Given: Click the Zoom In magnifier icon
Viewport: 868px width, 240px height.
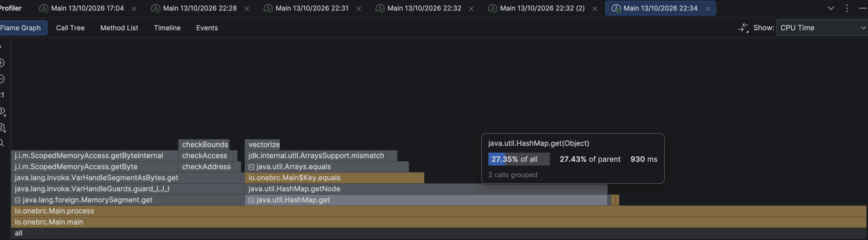Looking at the screenshot, I should pyautogui.click(x=2, y=63).
